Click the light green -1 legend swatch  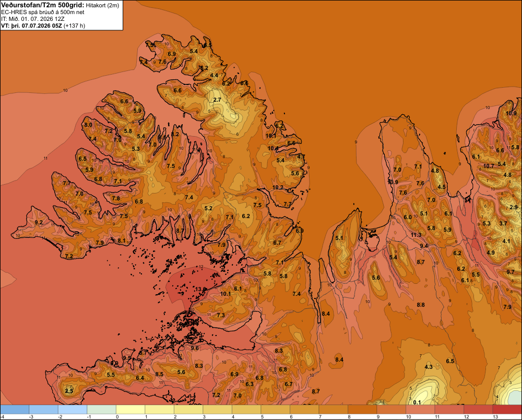[102, 410]
